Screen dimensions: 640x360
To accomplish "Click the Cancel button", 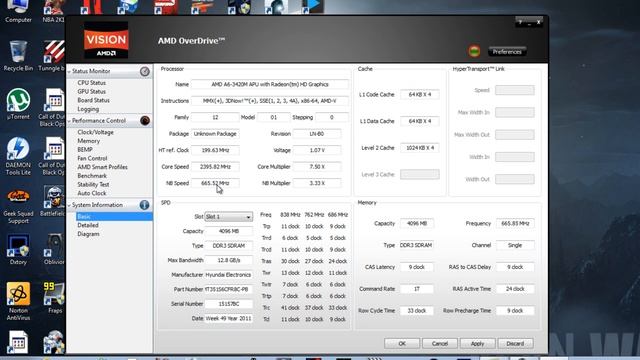I will (440, 344).
